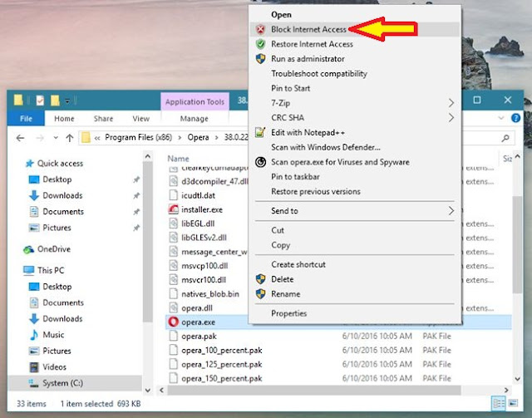Select the opera_125_percent.pak file
This screenshot has width=532, height=418.
tap(222, 364)
